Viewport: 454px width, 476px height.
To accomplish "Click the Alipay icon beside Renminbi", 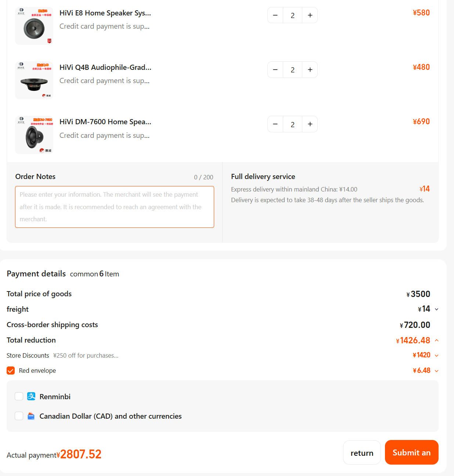I will point(31,396).
